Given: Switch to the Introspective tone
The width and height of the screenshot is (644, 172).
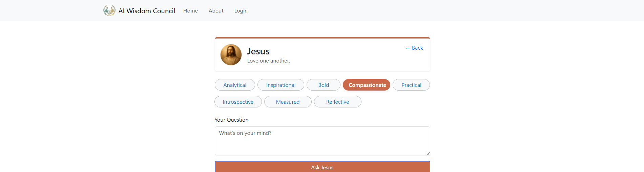Looking at the screenshot, I should 238,102.
